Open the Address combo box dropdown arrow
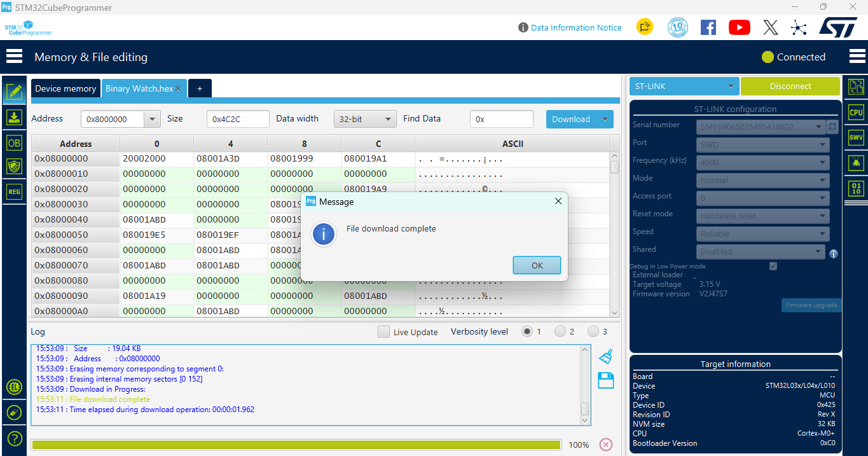The width and height of the screenshot is (868, 456). click(x=153, y=119)
